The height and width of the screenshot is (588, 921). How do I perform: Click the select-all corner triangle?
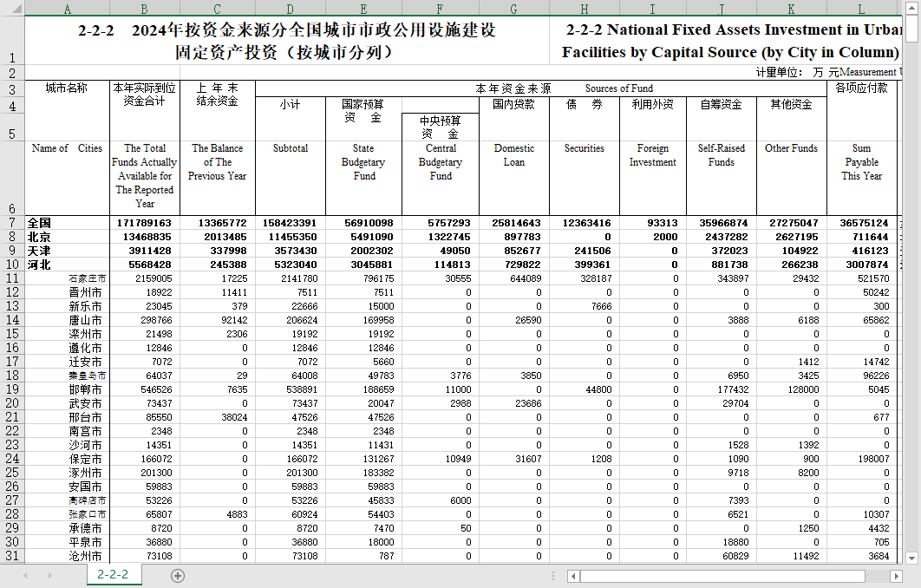[16, 8]
